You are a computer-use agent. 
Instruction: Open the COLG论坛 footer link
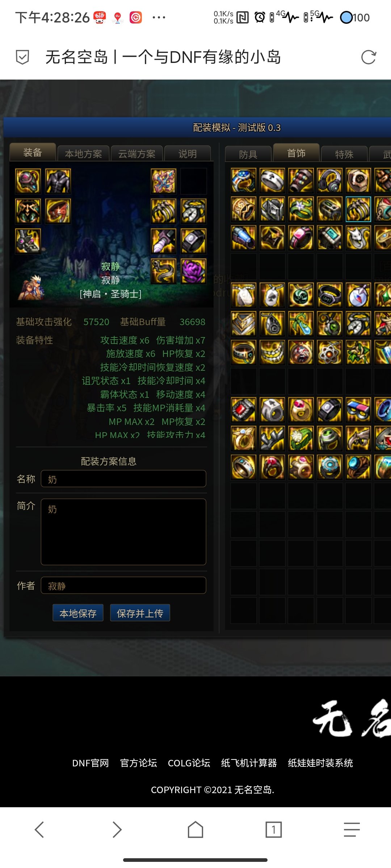[x=189, y=763]
